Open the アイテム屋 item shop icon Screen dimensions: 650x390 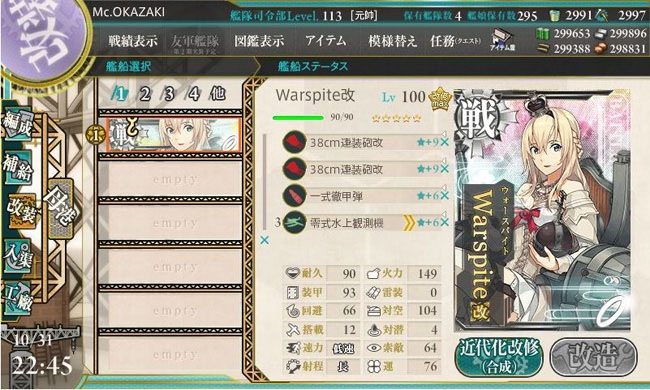pyautogui.click(x=502, y=41)
